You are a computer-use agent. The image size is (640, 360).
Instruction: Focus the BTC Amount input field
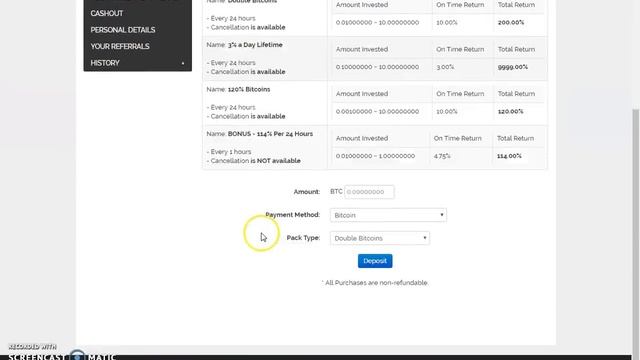[369, 192]
